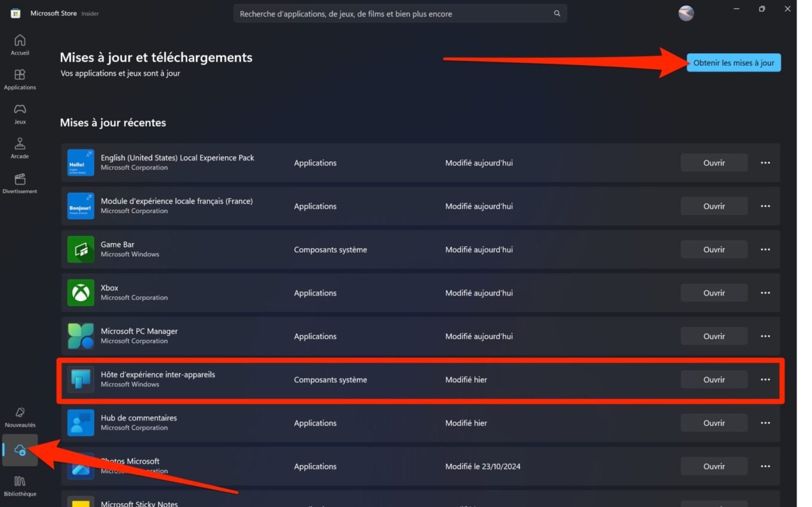Open the Arcade section
This screenshot has width=812, height=507.
[20, 148]
